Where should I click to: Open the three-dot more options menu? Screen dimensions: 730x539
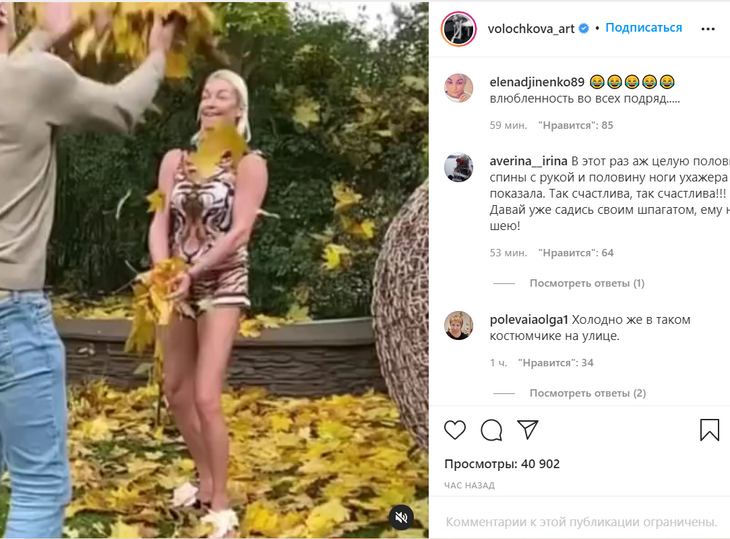coord(708,29)
